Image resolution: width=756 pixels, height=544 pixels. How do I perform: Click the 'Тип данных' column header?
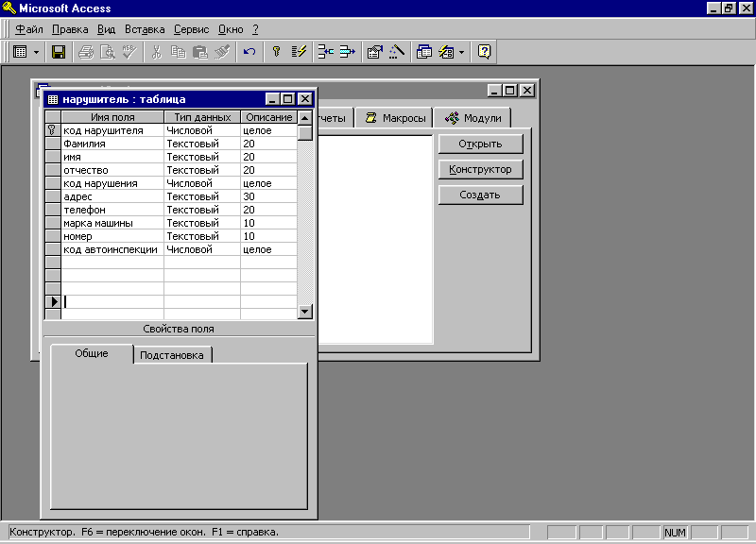click(202, 117)
